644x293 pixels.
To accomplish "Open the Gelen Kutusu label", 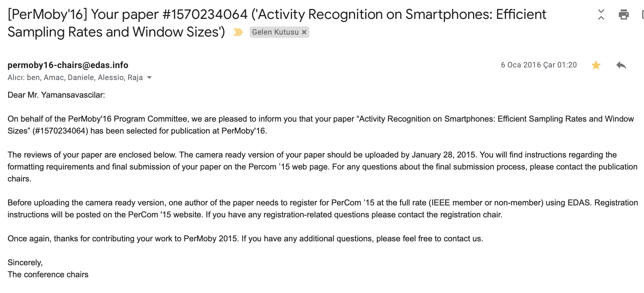I will pyautogui.click(x=275, y=32).
